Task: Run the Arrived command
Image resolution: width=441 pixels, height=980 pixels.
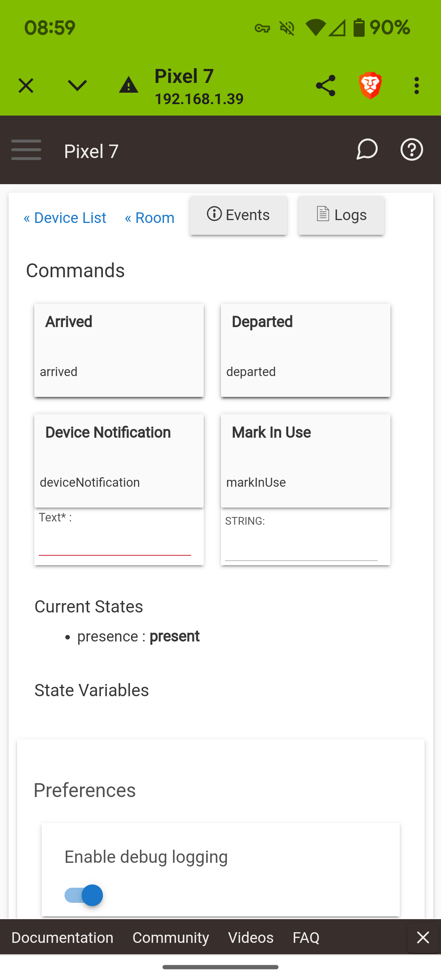Action: point(119,350)
